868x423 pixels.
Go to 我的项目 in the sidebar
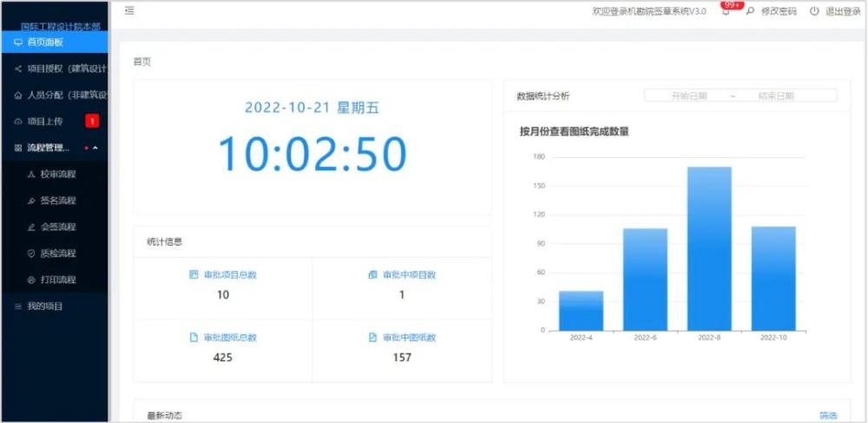(x=45, y=307)
